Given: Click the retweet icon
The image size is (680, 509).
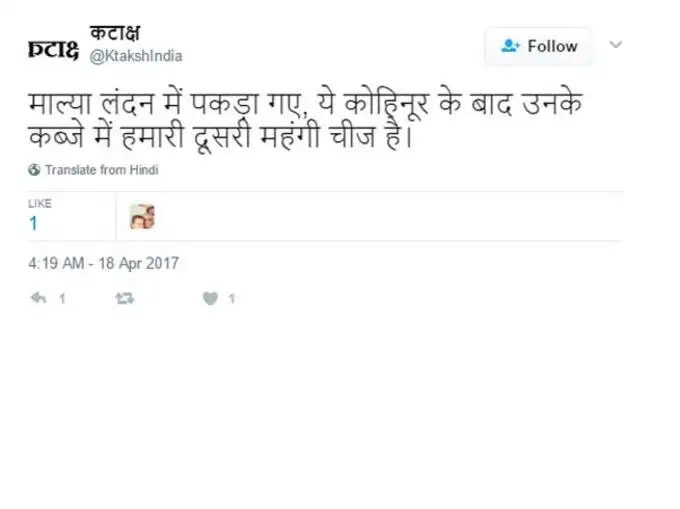Looking at the screenshot, I should point(125,298).
